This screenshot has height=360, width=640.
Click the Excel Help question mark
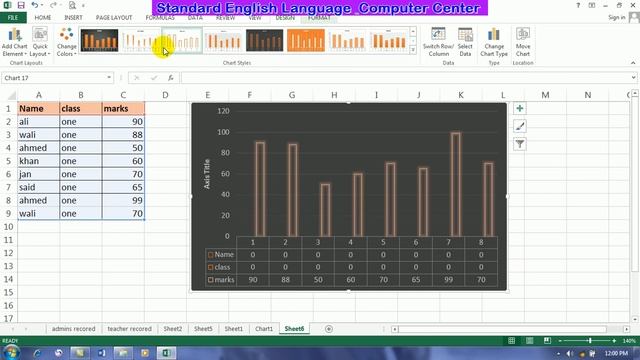[x=578, y=5]
